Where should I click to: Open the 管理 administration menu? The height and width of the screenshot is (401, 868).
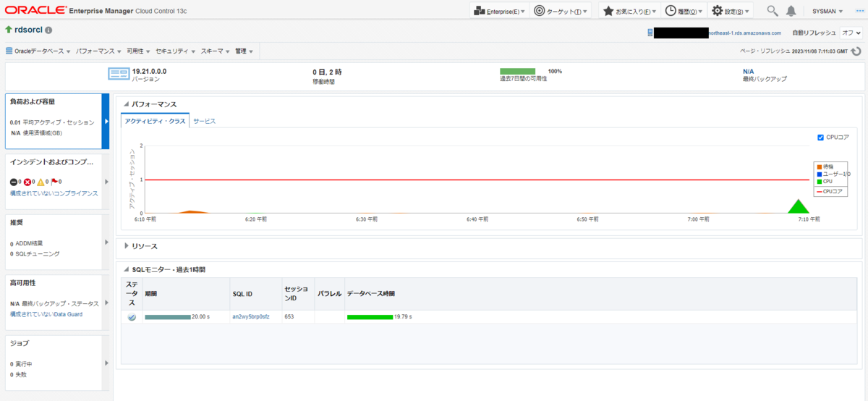click(x=244, y=51)
